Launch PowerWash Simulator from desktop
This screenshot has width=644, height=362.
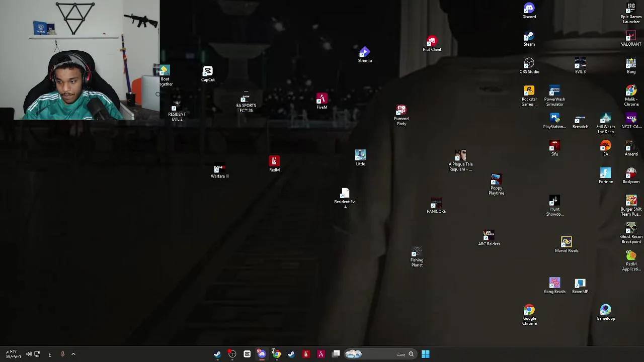click(x=554, y=96)
